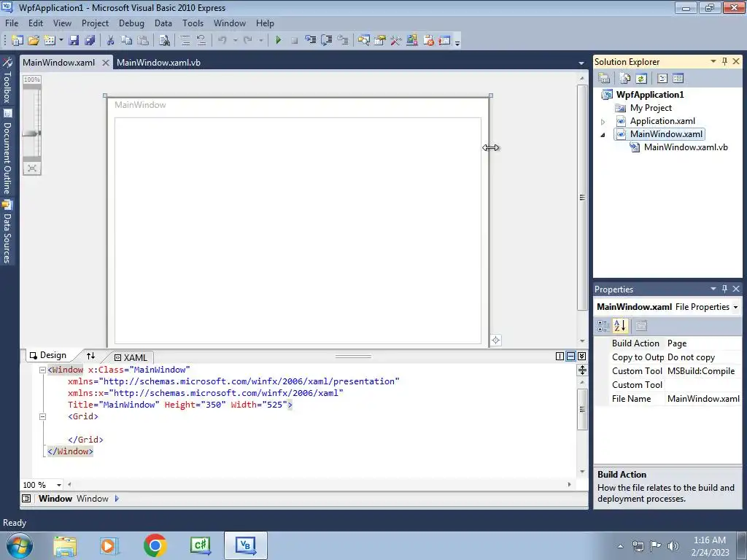Open the Solution Explorer window position dropdown
This screenshot has width=747, height=560.
[713, 61]
